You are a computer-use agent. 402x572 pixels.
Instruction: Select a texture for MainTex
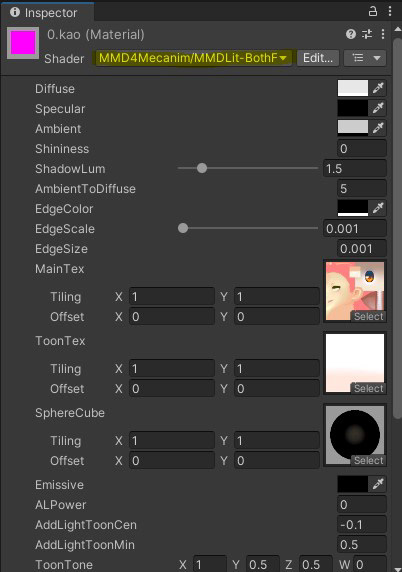coord(368,316)
